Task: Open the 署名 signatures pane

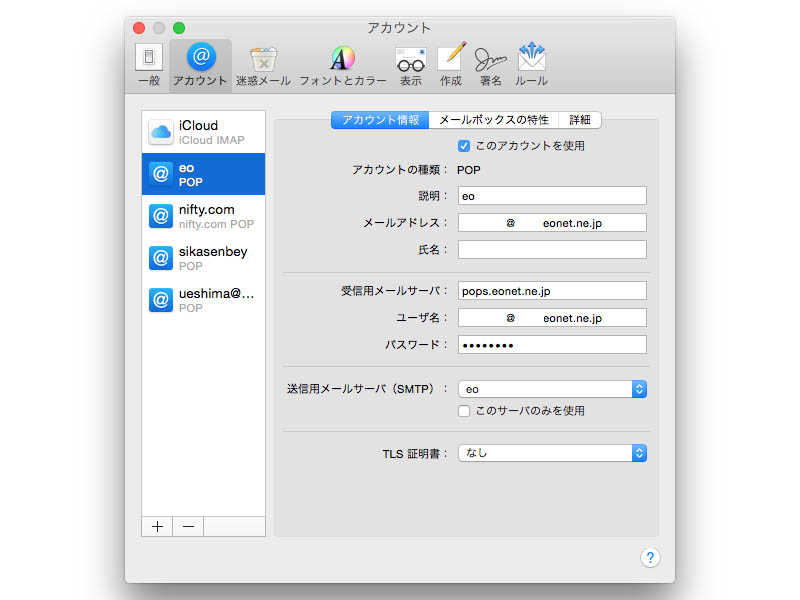Action: pos(491,65)
